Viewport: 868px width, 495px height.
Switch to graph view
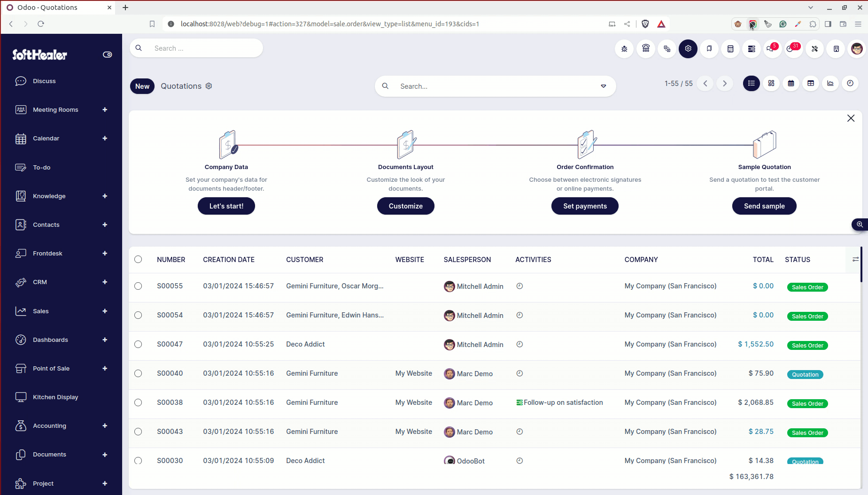[x=830, y=84]
